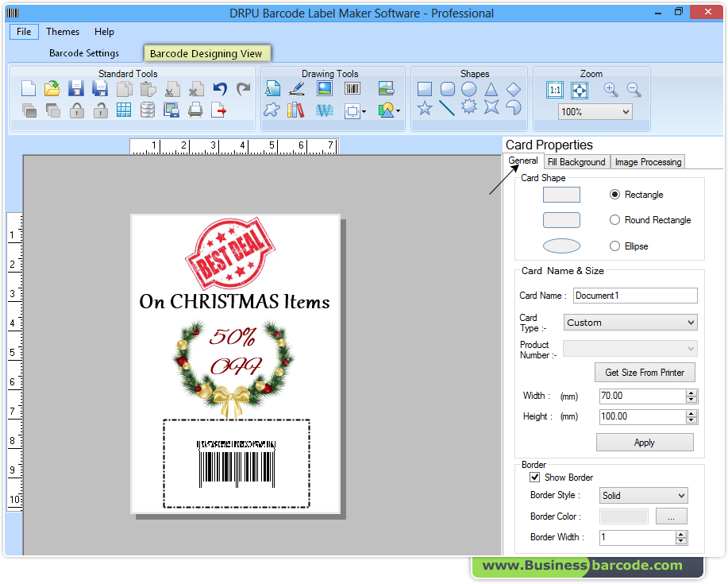Screen dimensions: 728x584
Task: Open the Card Type dropdown
Action: (x=691, y=323)
